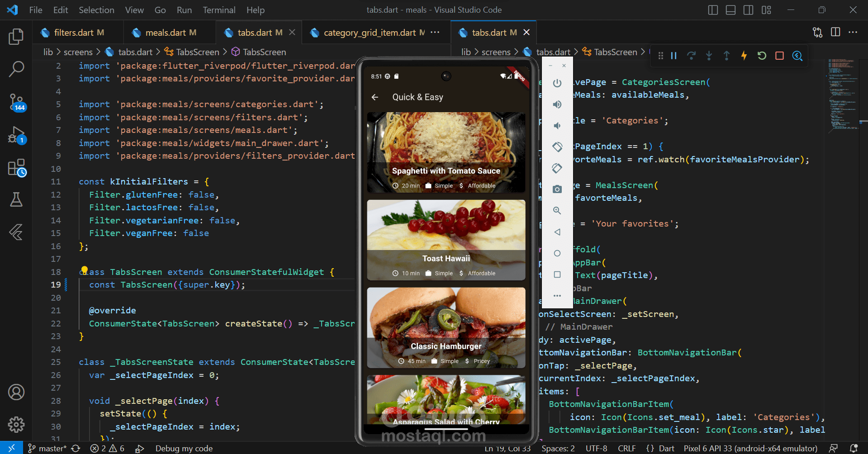Switch to the filters.dart tab

click(78, 33)
